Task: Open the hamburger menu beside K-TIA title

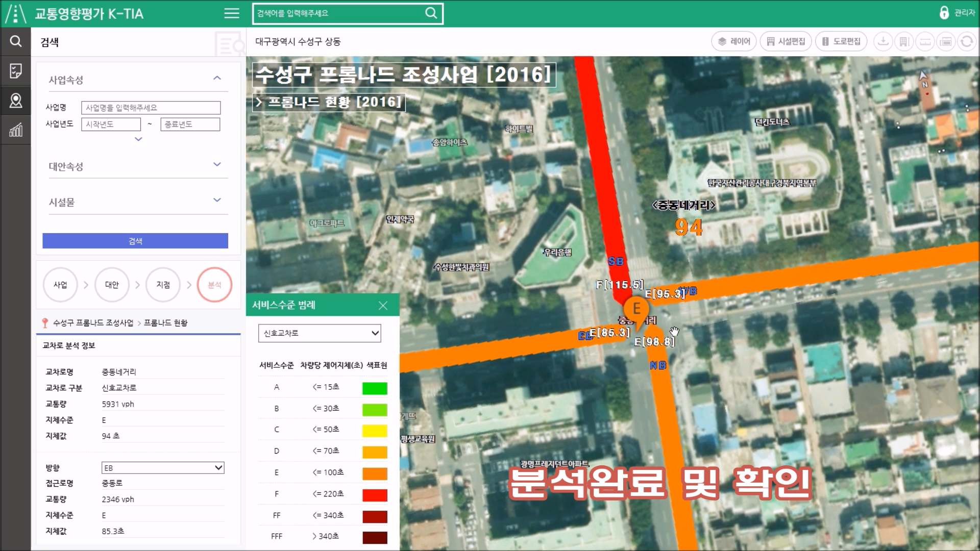Action: tap(232, 14)
